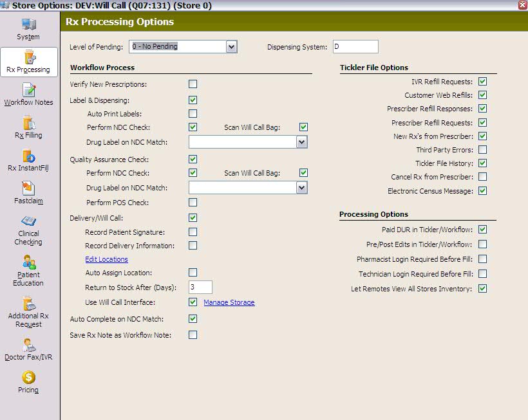Toggle Perform NDC Check under Quality Assurance
The width and height of the screenshot is (528, 420).
click(x=193, y=172)
